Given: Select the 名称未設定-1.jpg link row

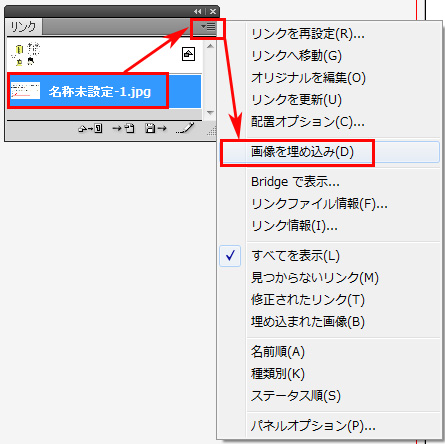Looking at the screenshot, I should point(104,91).
